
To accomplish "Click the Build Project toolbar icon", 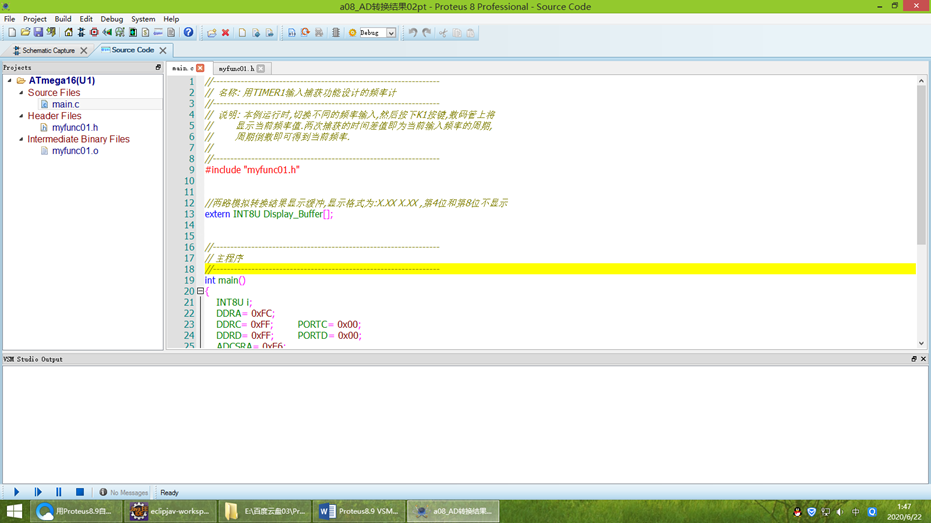I will point(292,33).
